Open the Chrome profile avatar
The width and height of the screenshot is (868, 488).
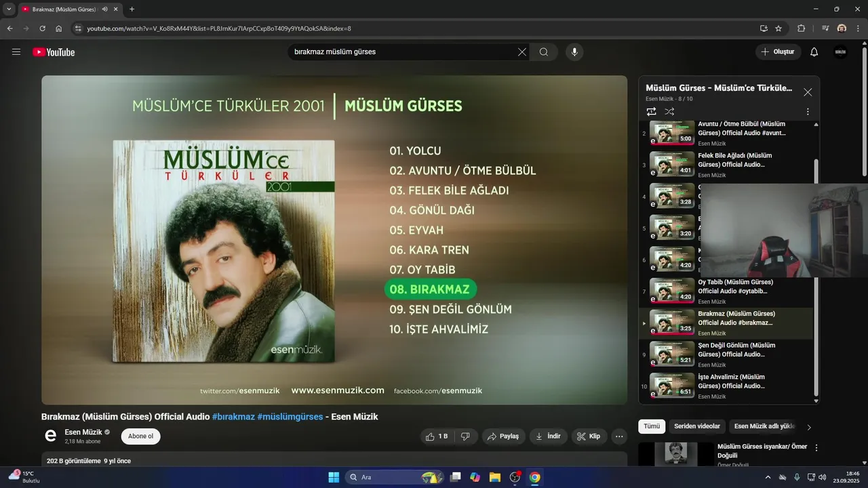click(842, 28)
